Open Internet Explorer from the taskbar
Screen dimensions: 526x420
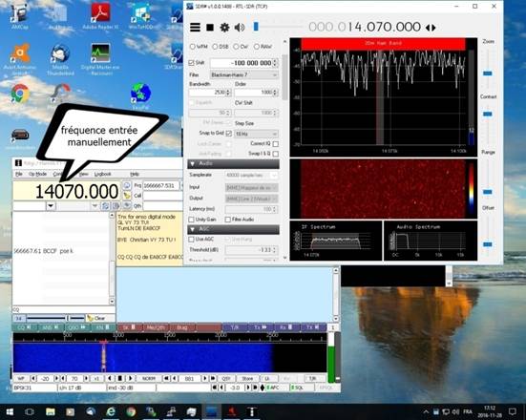(x=111, y=411)
